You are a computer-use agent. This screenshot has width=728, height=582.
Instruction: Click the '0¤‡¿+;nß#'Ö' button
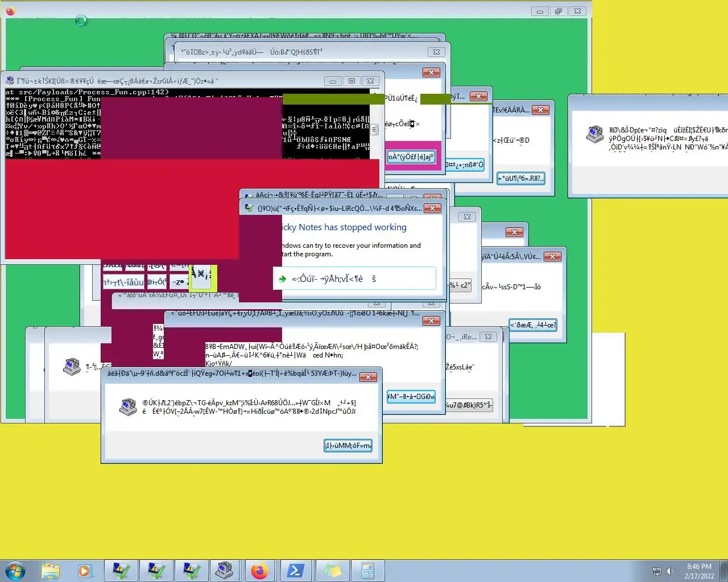coord(464,165)
